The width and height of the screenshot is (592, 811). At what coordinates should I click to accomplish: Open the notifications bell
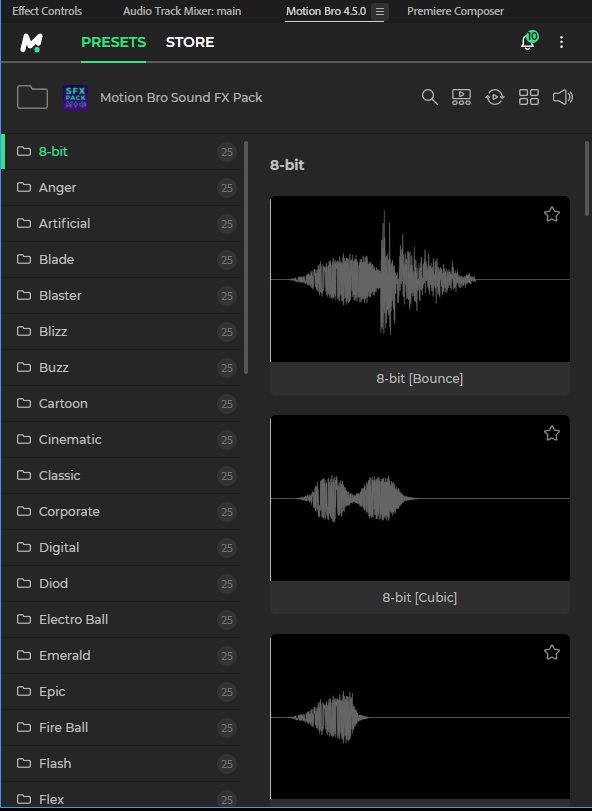pos(527,42)
